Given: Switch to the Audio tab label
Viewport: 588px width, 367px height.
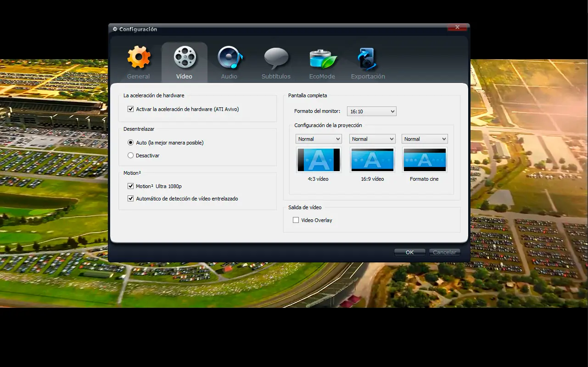Looking at the screenshot, I should coord(230,77).
